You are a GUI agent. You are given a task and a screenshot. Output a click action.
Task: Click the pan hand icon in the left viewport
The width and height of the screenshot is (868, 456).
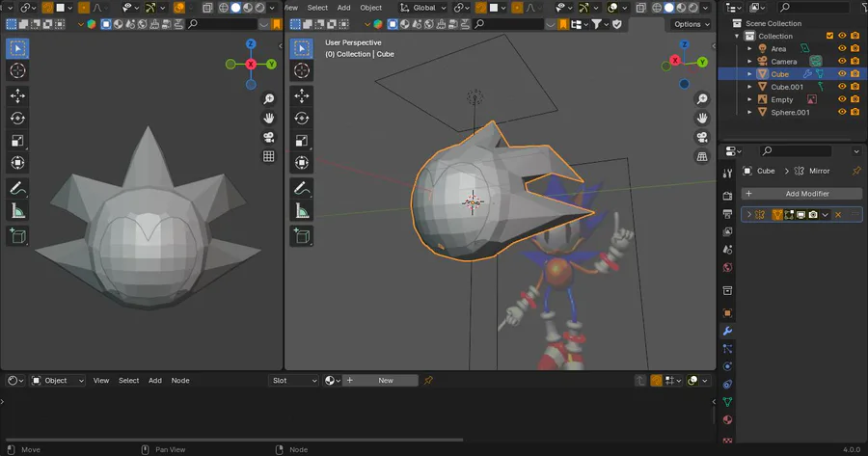(x=268, y=118)
